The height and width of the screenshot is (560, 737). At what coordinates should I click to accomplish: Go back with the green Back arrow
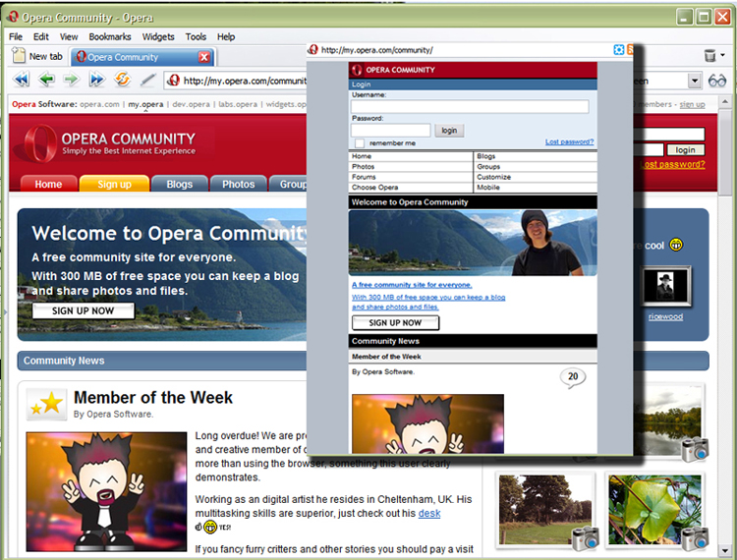[46, 81]
